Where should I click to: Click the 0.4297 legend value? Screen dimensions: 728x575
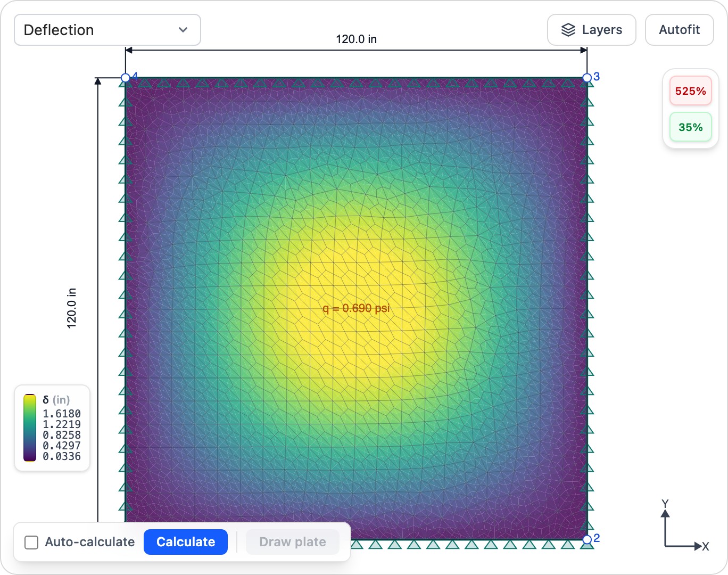[62, 446]
